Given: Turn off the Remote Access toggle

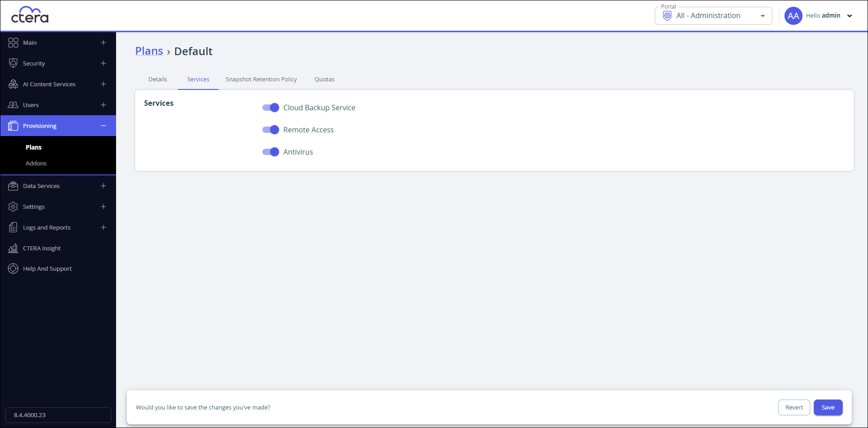Looking at the screenshot, I should [x=271, y=130].
